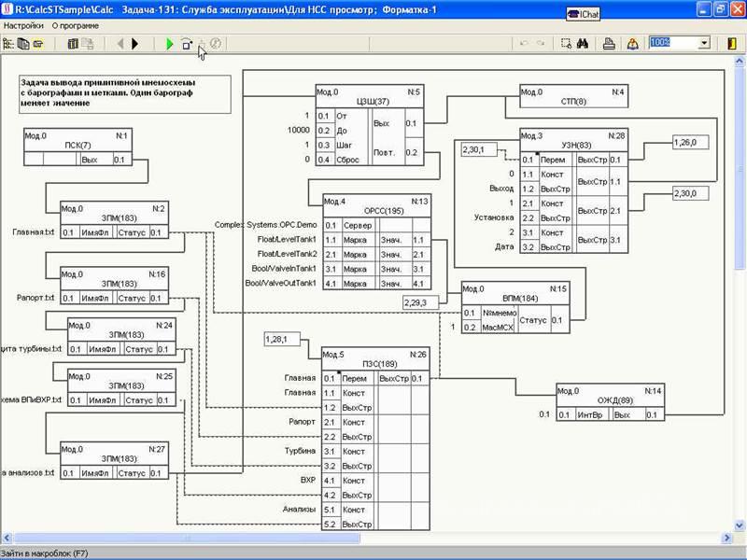Click the printer icon in toolbar

(608, 43)
